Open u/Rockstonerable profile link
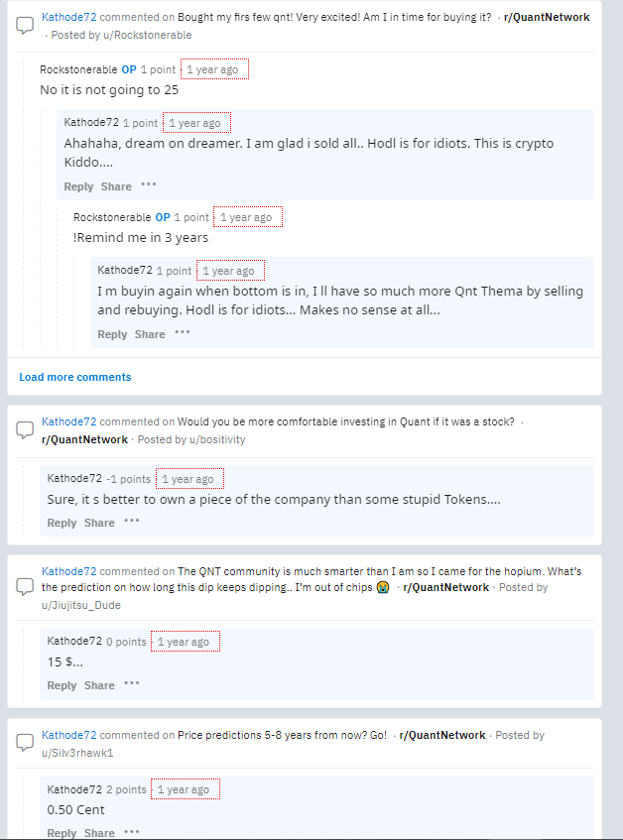Screen dimensions: 623x840 pyautogui.click(x=147, y=35)
